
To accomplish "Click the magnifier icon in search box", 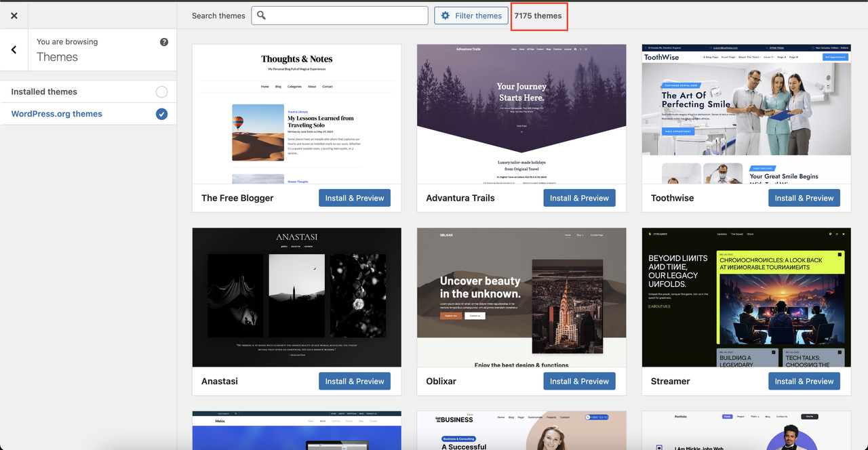I will tap(261, 16).
